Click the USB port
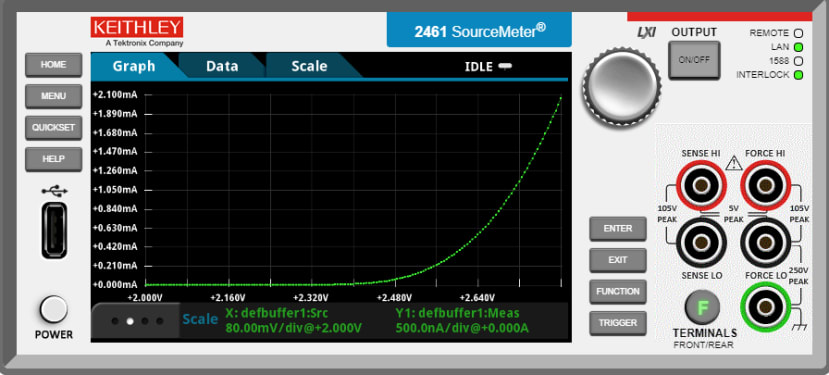The width and height of the screenshot is (829, 375). pyautogui.click(x=54, y=231)
